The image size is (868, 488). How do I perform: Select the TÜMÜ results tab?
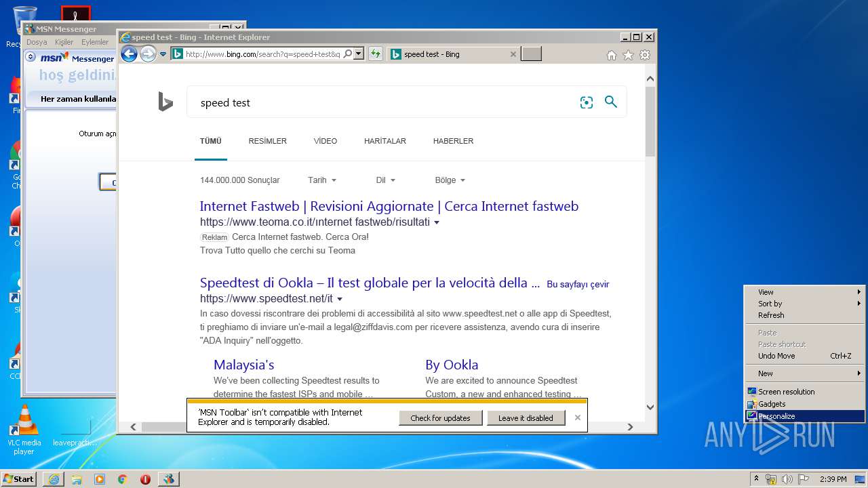(x=210, y=141)
